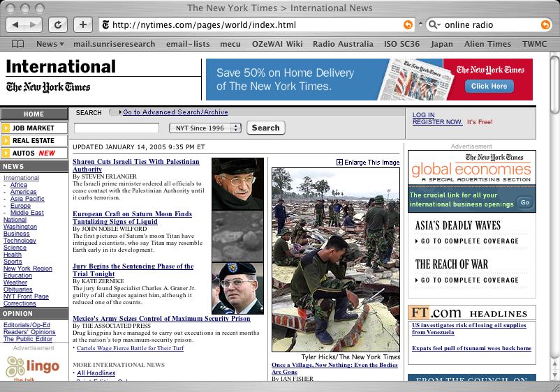Click the JOB MARKET arrow icon

[x=6, y=128]
